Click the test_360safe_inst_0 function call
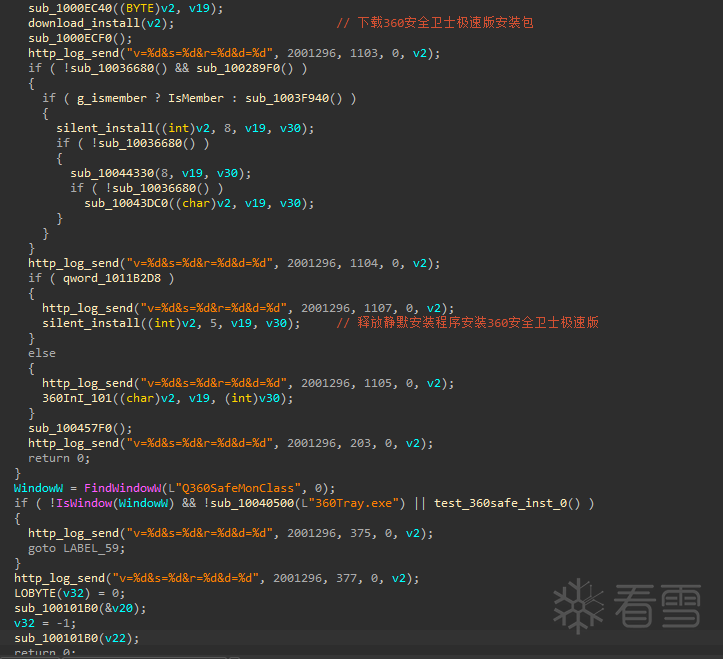 click(x=507, y=503)
